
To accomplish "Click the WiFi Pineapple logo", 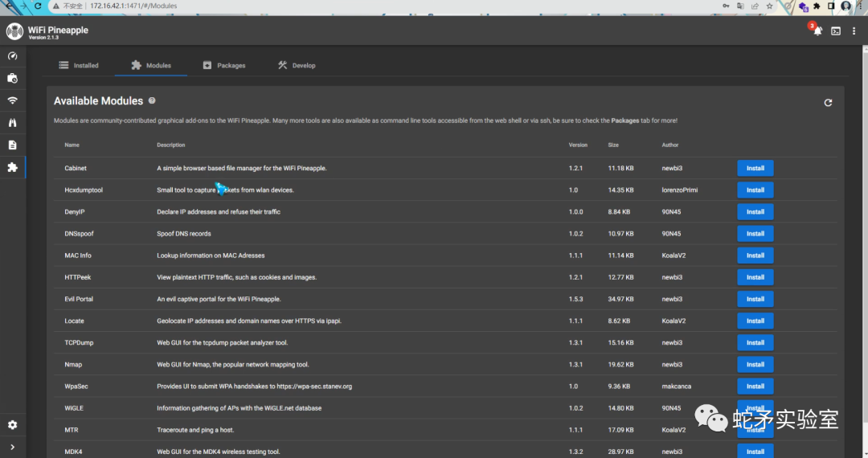I will click(15, 31).
